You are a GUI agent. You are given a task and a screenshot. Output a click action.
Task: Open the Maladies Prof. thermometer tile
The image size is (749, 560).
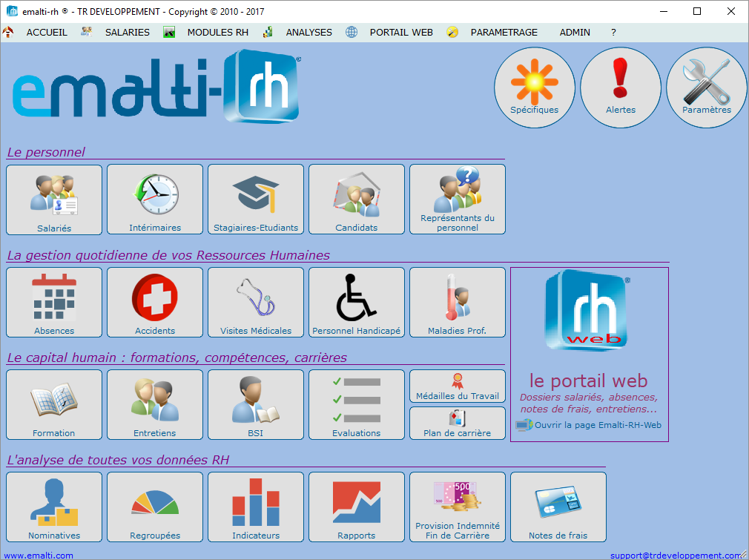click(x=457, y=302)
